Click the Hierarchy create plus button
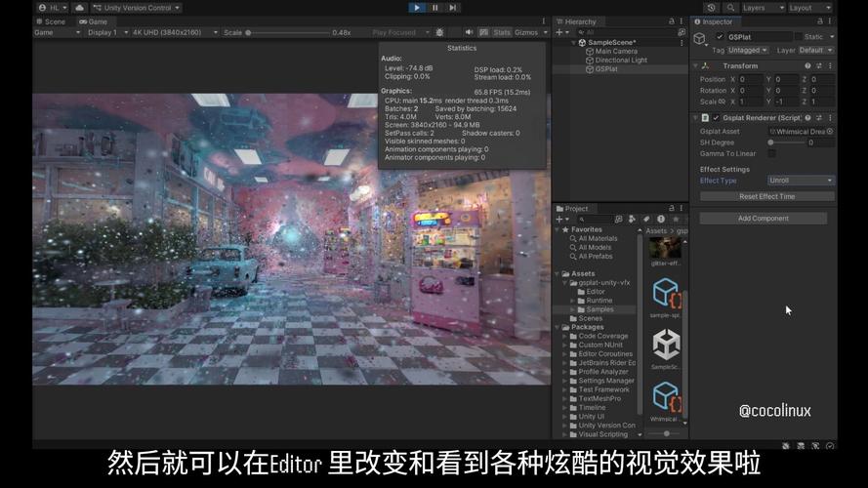The image size is (868, 488). [x=561, y=32]
